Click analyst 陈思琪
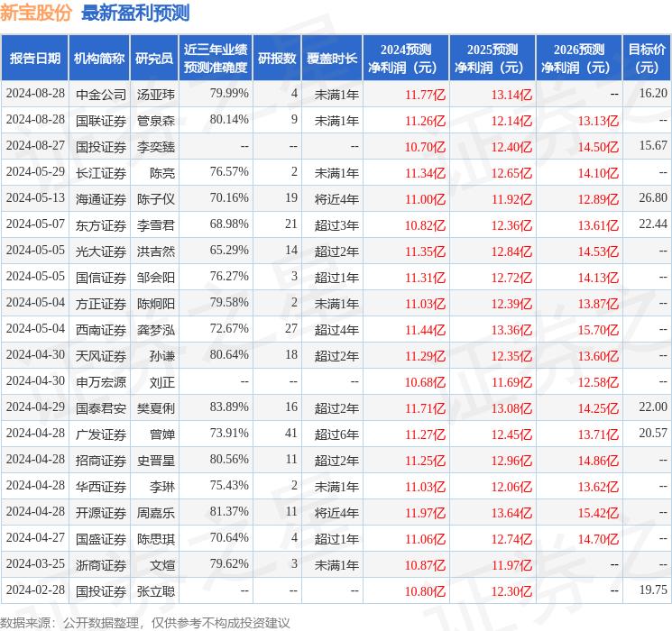672x631 pixels. (x=156, y=539)
